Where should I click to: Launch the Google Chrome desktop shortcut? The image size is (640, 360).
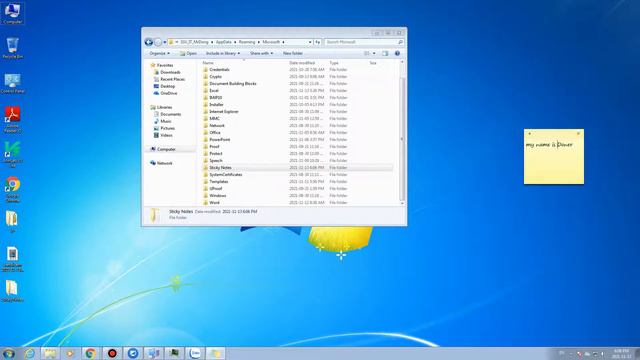[12, 190]
